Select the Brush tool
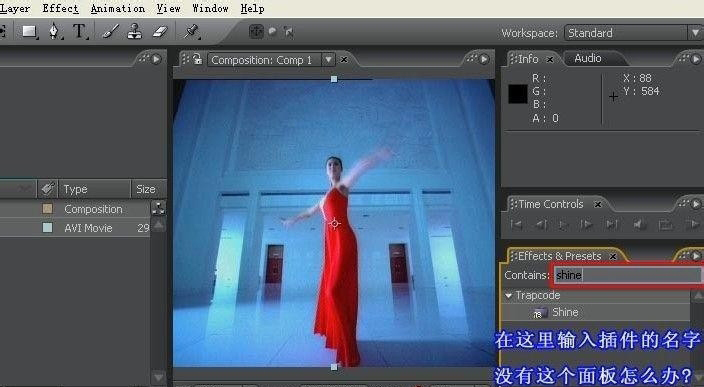 coord(110,31)
